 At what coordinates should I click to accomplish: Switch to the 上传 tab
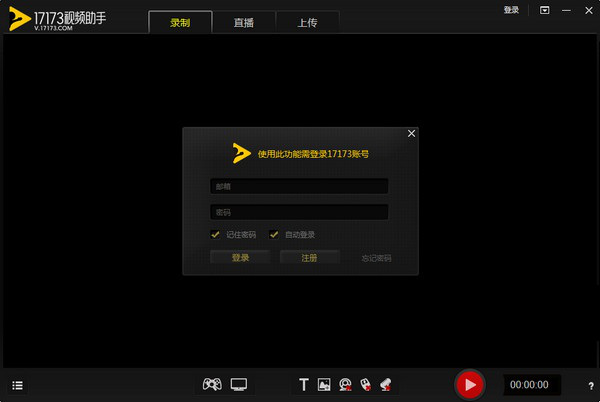[307, 23]
